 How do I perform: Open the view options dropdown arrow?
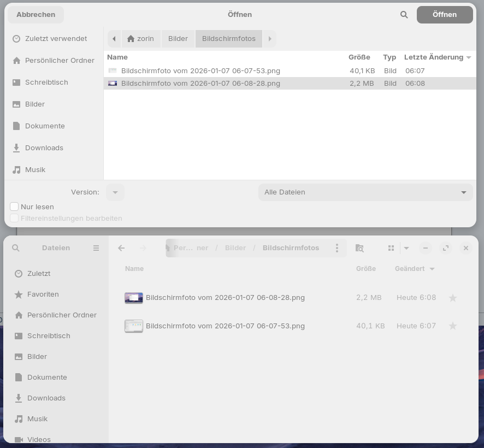click(x=406, y=248)
